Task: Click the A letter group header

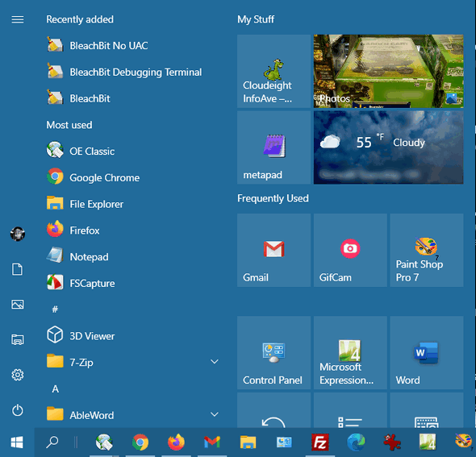Action: (x=55, y=388)
